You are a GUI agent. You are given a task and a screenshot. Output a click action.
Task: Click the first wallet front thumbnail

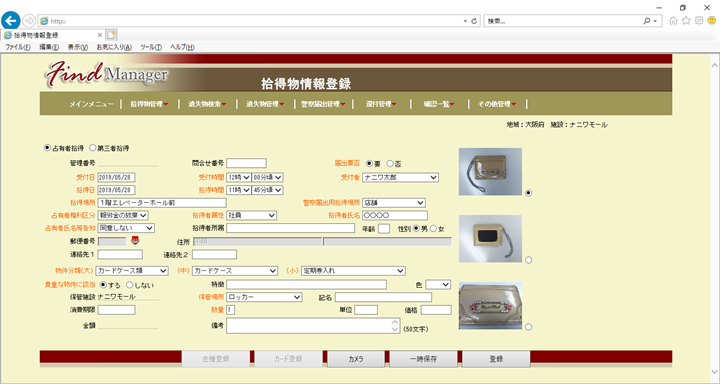click(490, 171)
